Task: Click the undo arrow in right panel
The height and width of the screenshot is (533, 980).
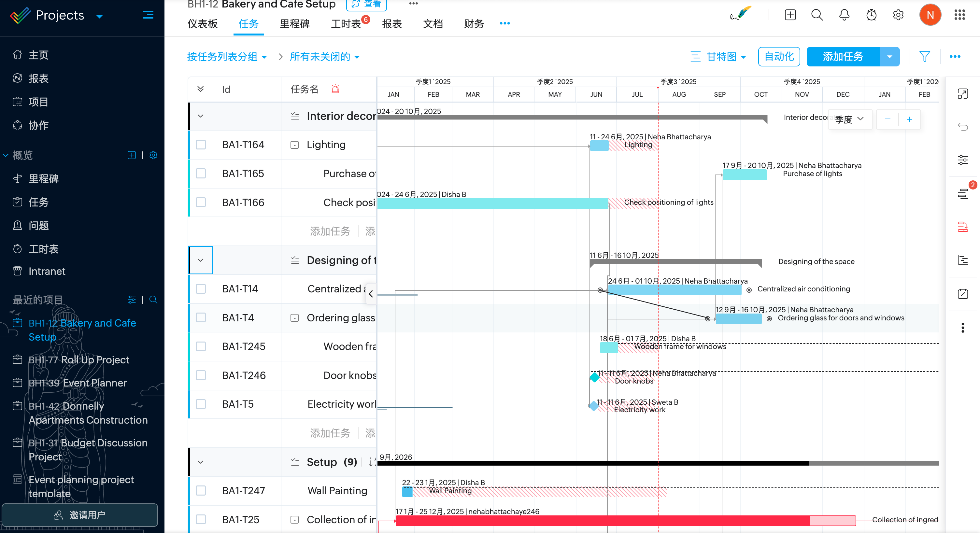Action: (x=962, y=127)
